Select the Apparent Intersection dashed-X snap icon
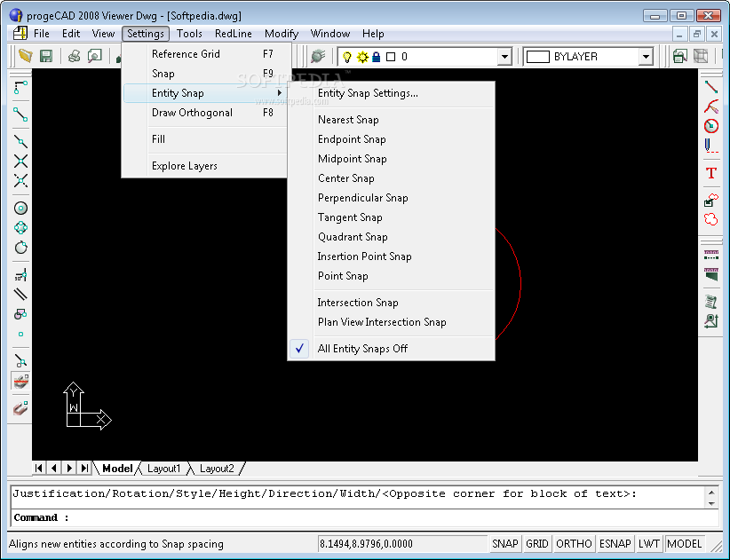Image resolution: width=730 pixels, height=560 pixels. 20,180
